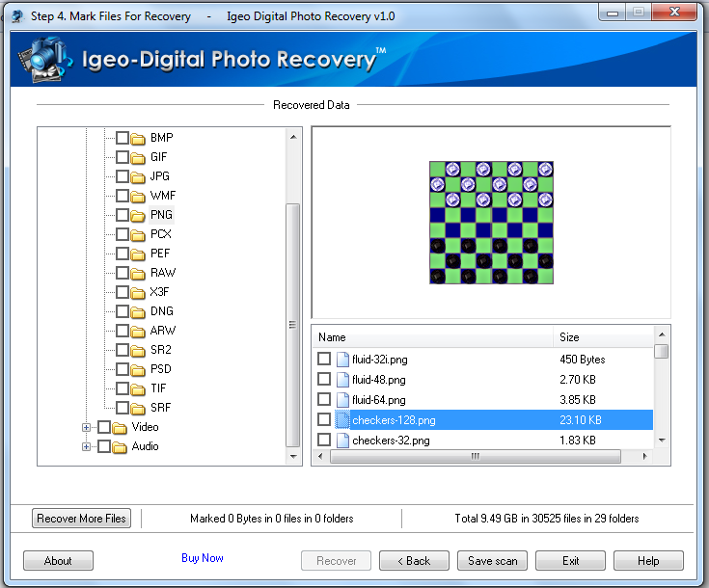Select the checkers-32.png file name
Viewport: 709px width, 588px height.
click(391, 441)
